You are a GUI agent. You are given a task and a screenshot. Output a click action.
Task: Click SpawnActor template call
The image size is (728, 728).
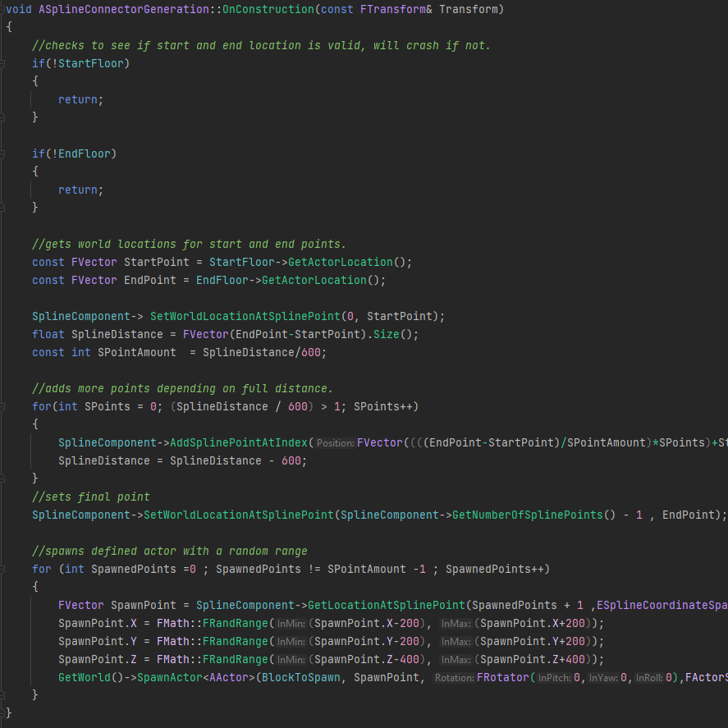point(169,678)
